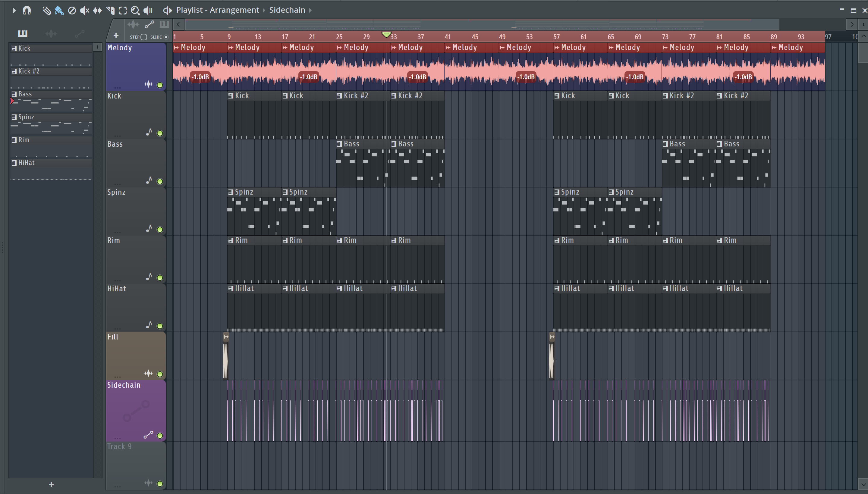Click Rim track note icon
Screen dimensions: 868x494
pyautogui.click(x=149, y=277)
